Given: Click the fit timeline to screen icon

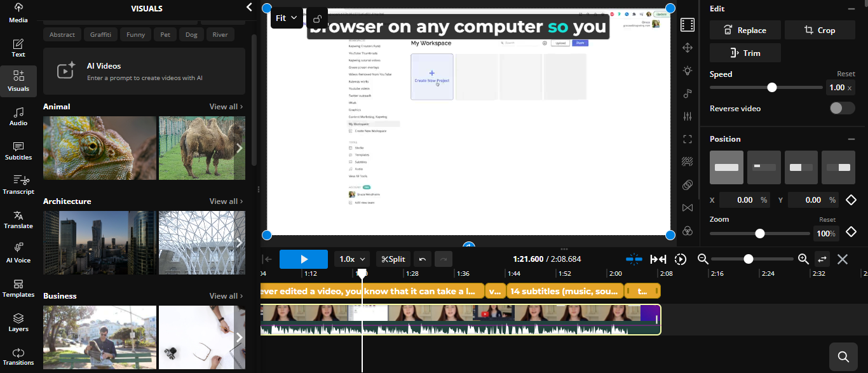Looking at the screenshot, I should (658, 259).
